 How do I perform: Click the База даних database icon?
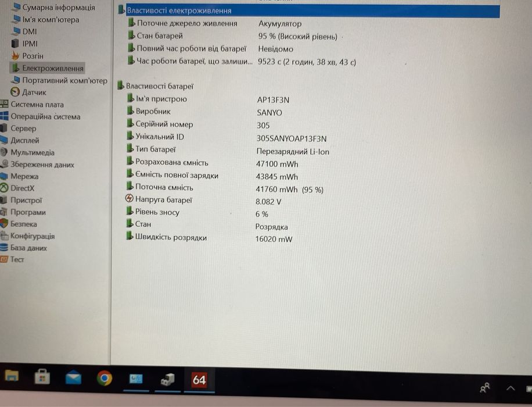[x=4, y=247]
